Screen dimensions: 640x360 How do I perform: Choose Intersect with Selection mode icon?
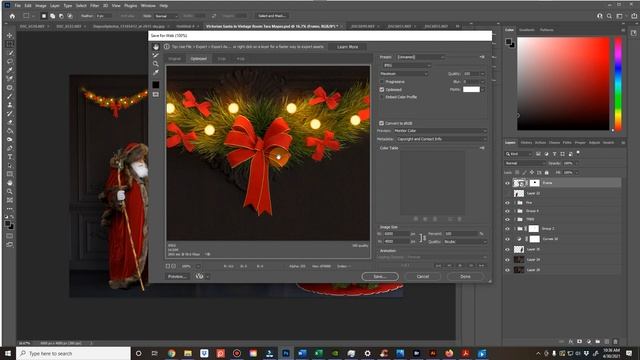tap(70, 16)
